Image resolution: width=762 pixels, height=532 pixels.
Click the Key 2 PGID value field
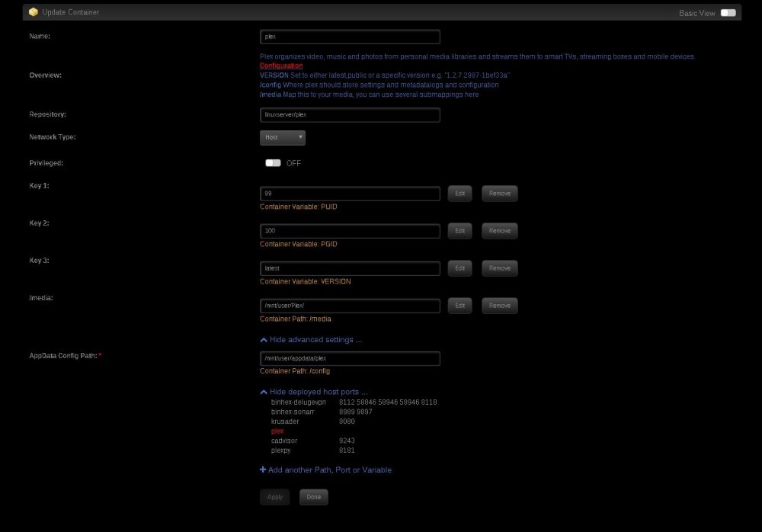(x=350, y=231)
